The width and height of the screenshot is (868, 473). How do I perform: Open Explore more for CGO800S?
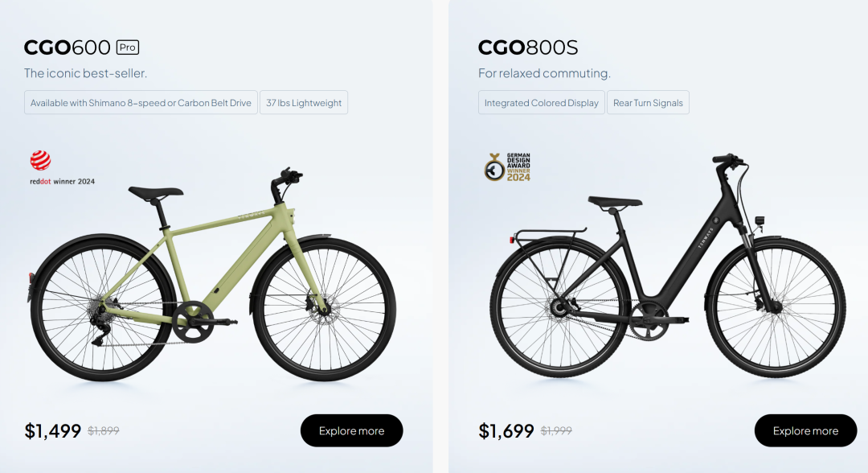(805, 430)
